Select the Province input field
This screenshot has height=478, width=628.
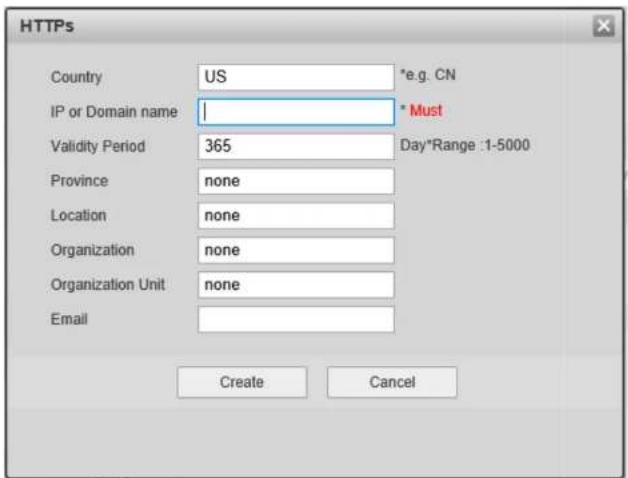[296, 181]
